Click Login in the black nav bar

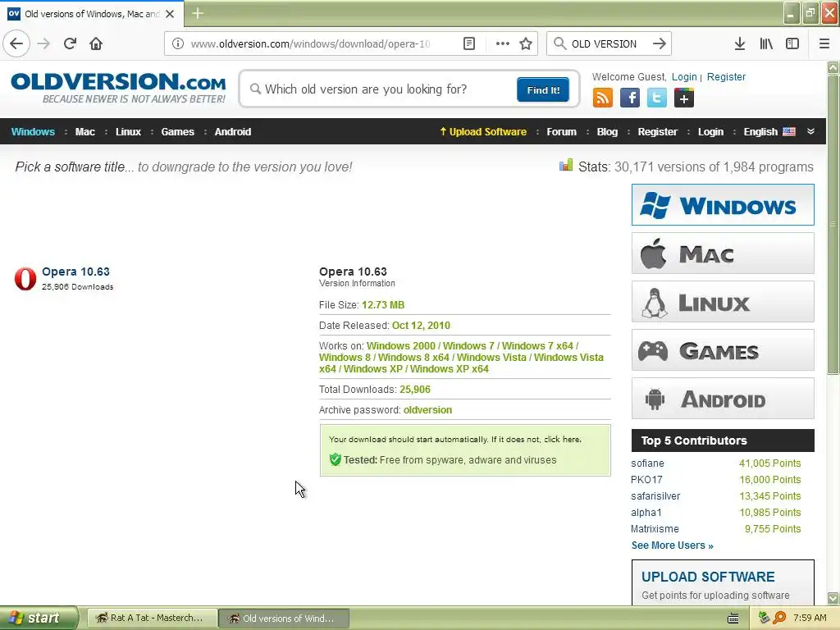tap(710, 132)
